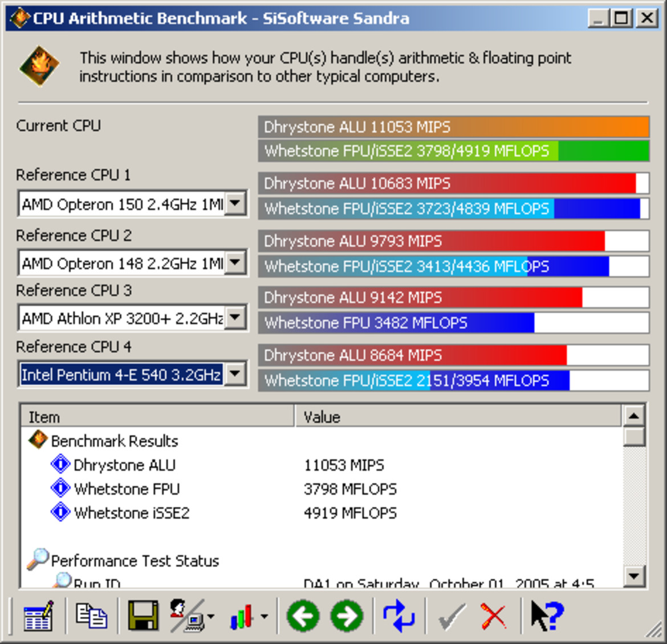Activate the context help cursor icon
This screenshot has width=667, height=644.
547,616
